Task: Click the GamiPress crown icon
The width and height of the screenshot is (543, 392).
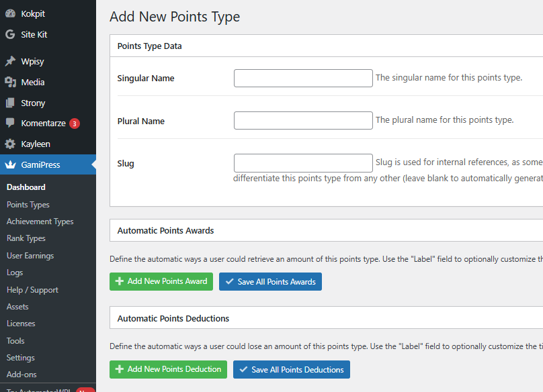Action: 10,164
